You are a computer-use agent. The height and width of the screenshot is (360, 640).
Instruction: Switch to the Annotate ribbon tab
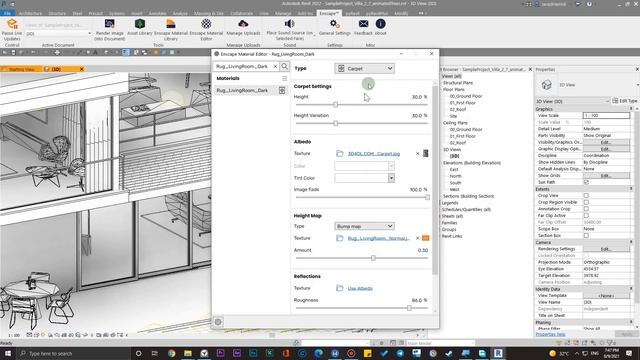coord(157,13)
